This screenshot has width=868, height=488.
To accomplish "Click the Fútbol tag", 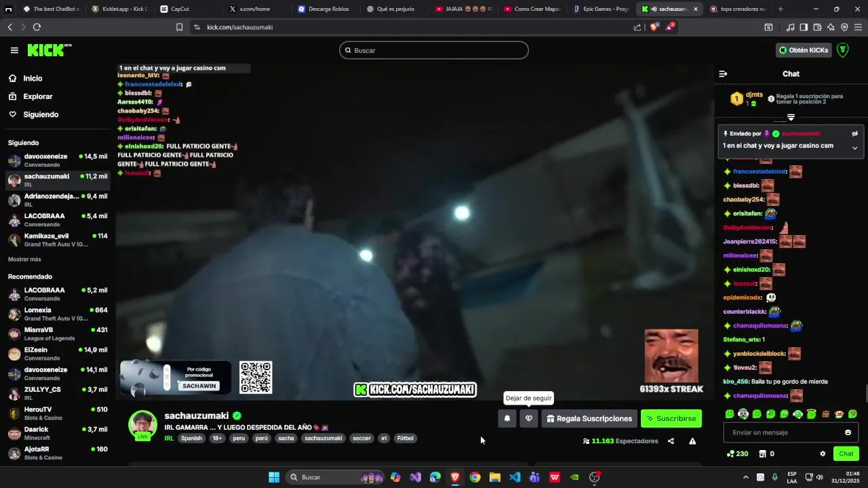I will [x=405, y=439].
